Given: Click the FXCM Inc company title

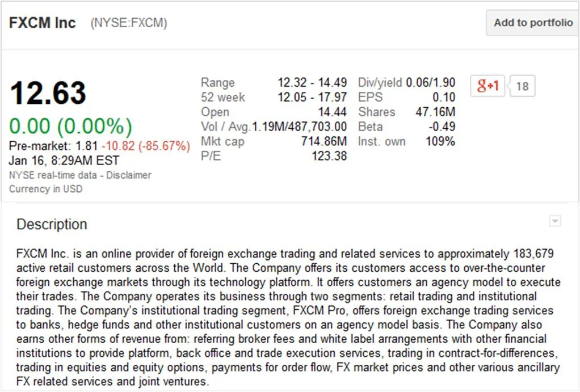Looking at the screenshot, I should [43, 23].
